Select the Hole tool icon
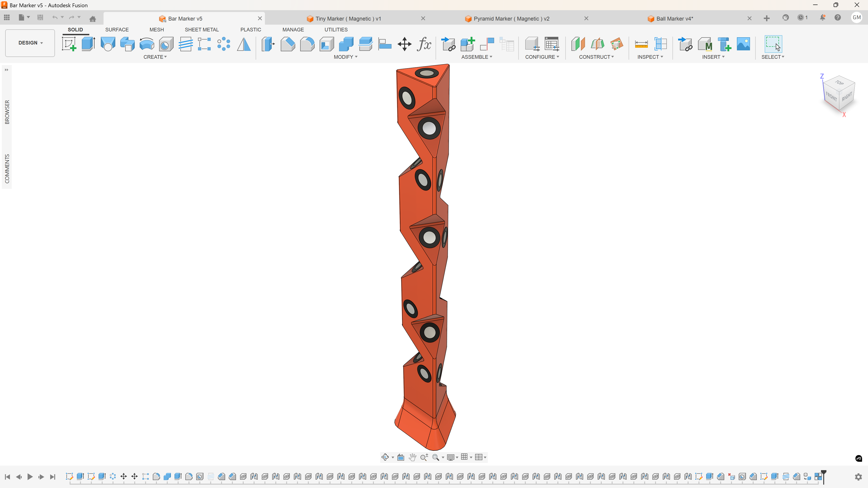Viewport: 868px width, 488px height. pos(166,44)
